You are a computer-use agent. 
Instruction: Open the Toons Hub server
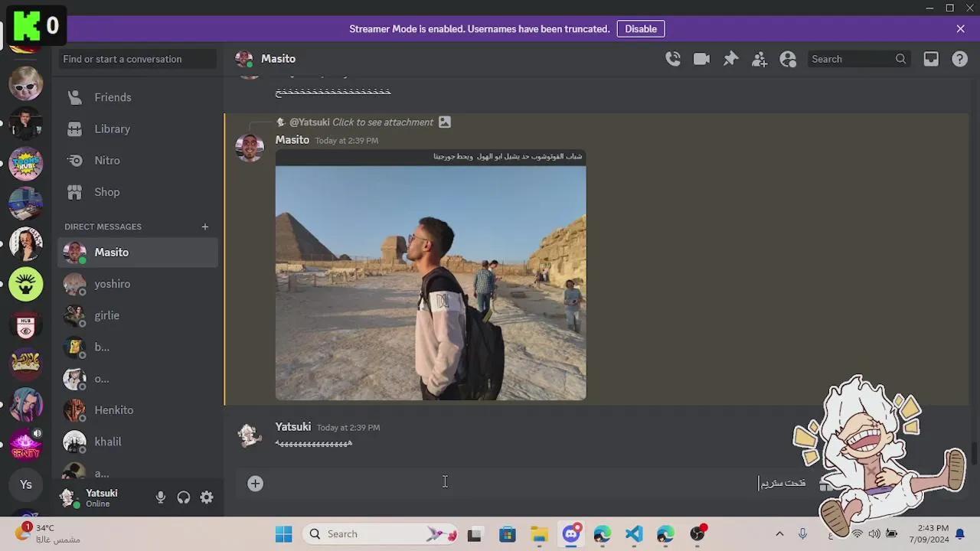click(x=26, y=163)
